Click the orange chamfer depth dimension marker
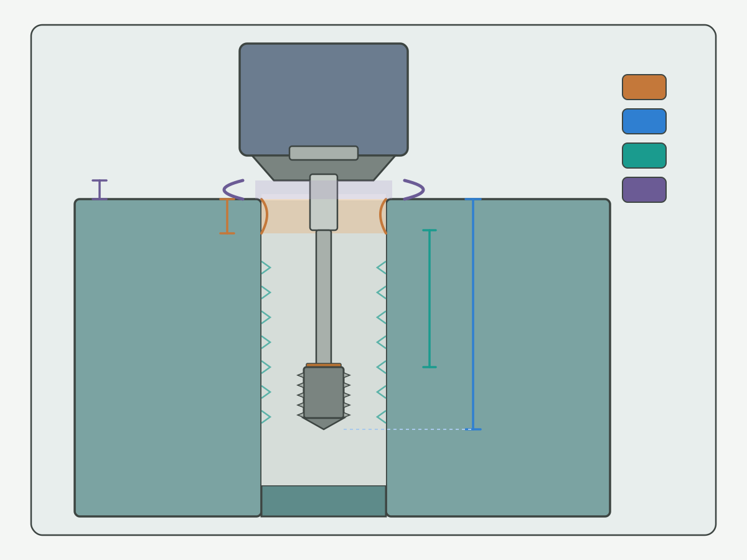This screenshot has width=747, height=560. coord(227,216)
